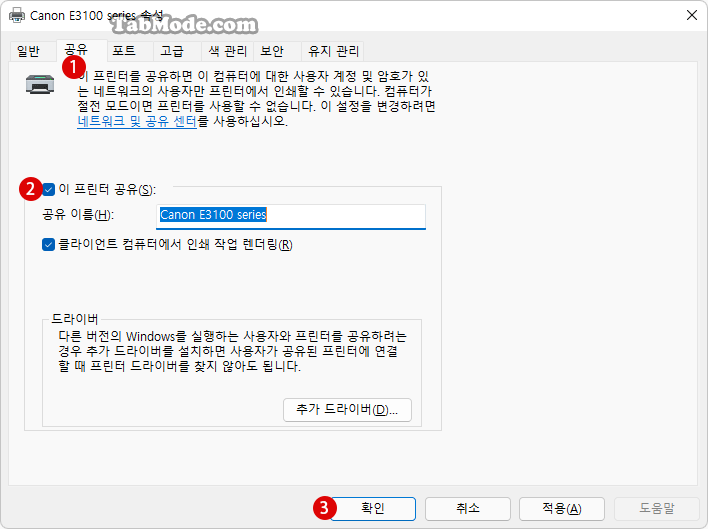This screenshot has height=529, width=708.
Task: Click the printer image beside the sharing description
Action: pos(40,84)
